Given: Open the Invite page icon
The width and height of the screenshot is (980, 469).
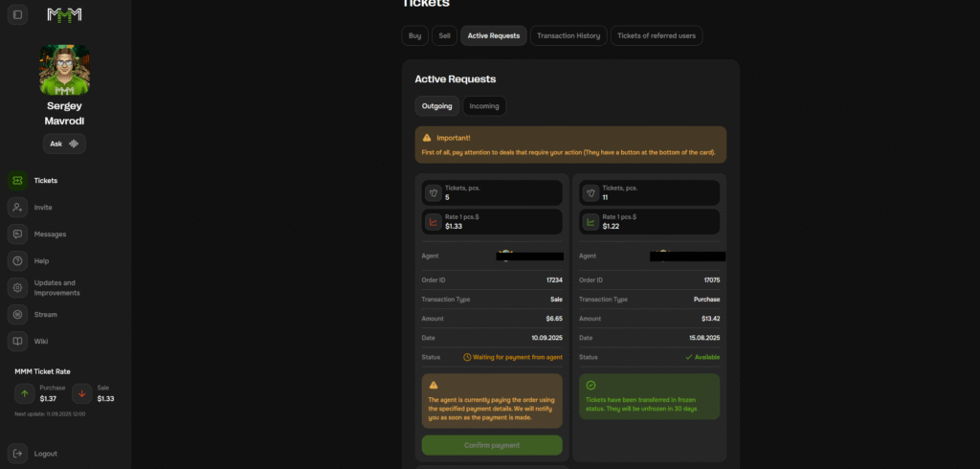Looking at the screenshot, I should point(17,207).
